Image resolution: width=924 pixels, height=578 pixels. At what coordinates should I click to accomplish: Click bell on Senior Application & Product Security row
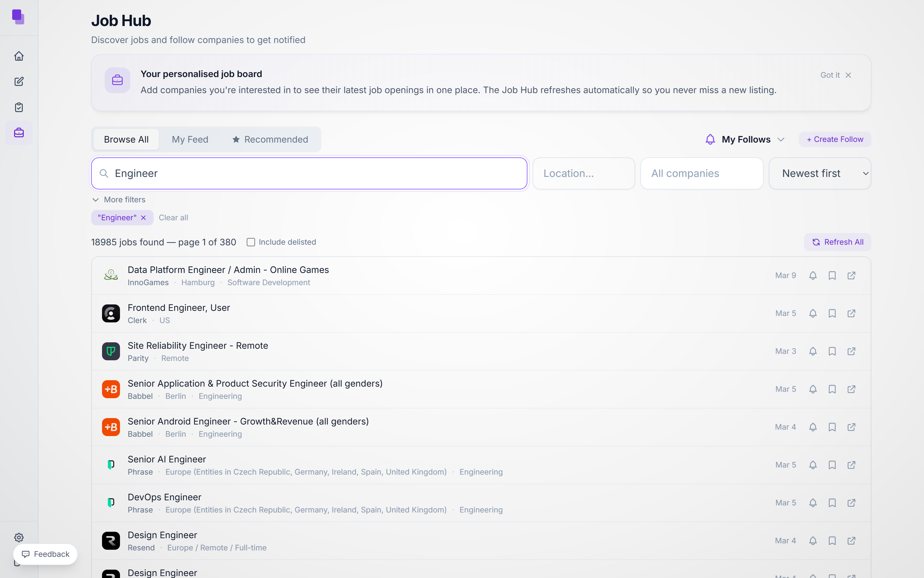click(813, 389)
